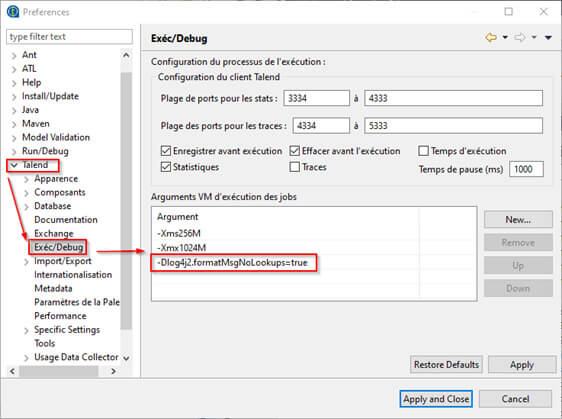Click the Temps de pause field 1000
The image size is (562, 419).
point(526,169)
